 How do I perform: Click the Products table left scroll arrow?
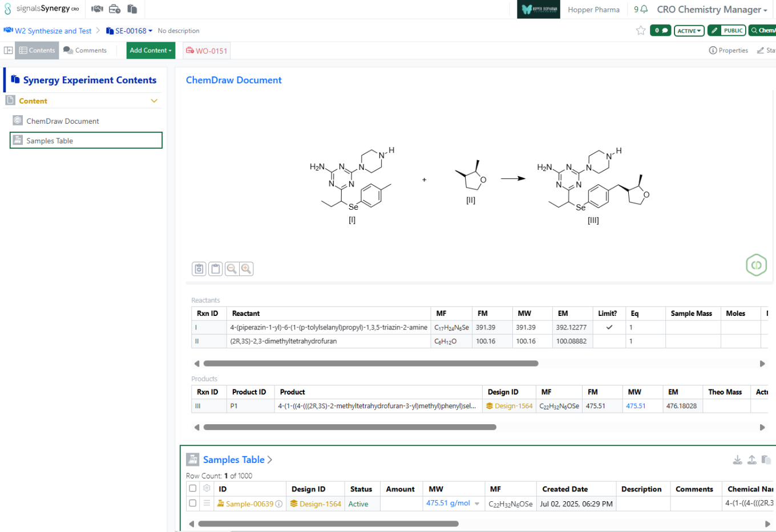197,427
